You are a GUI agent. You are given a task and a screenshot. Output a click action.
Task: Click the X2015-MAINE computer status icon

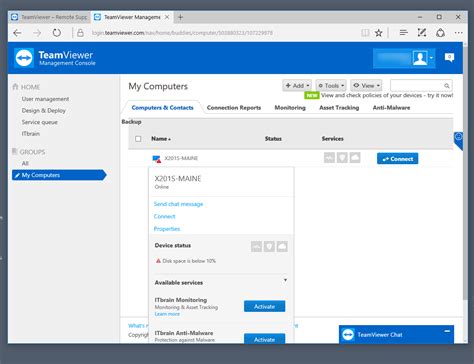pos(157,159)
